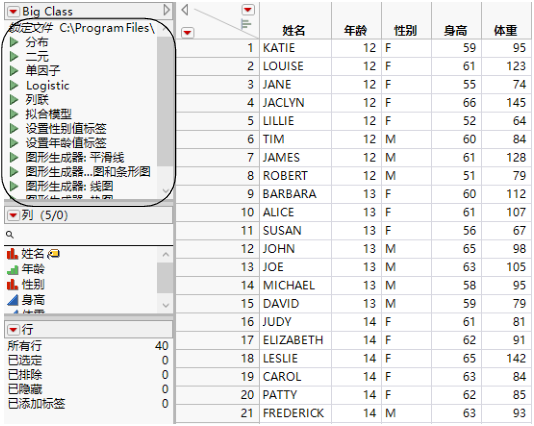Select the 性别 column header
This screenshot has width=534, height=426.
(406, 31)
